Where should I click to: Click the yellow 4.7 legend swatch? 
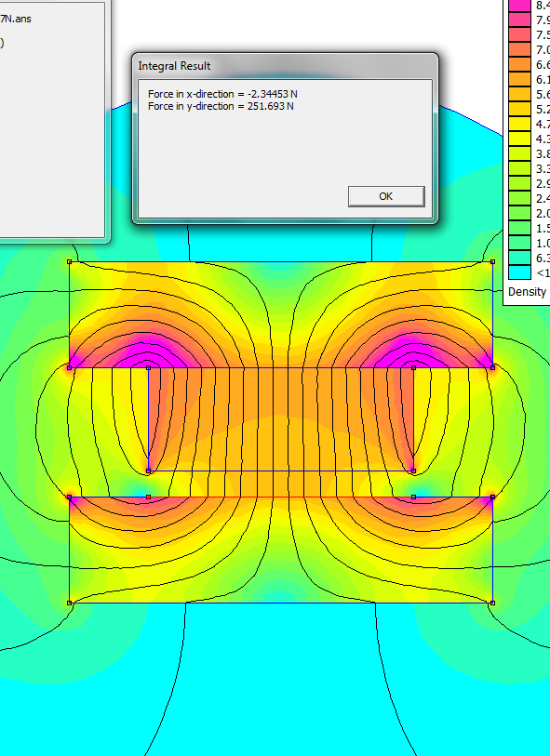tap(519, 124)
